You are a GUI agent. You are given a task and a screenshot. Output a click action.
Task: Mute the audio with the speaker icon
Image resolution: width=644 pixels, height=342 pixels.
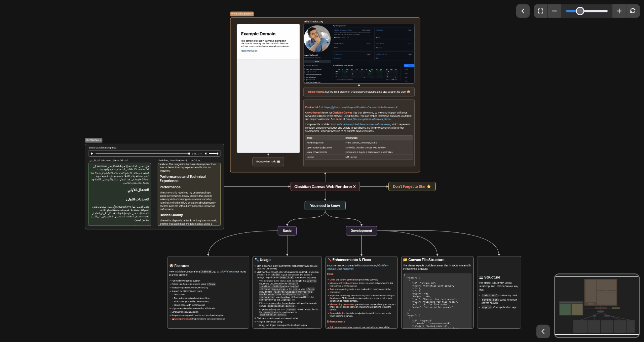pyautogui.click(x=206, y=154)
